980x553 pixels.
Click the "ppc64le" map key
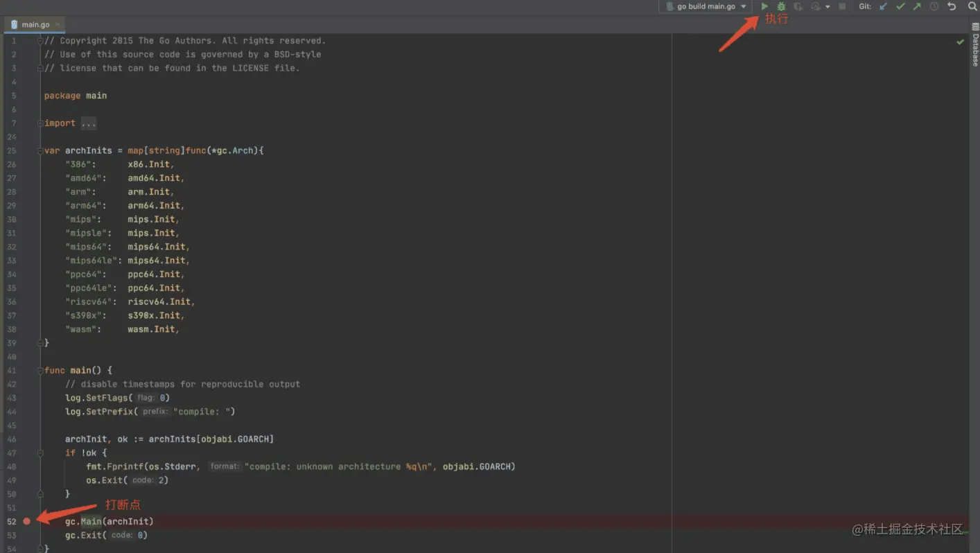pyautogui.click(x=89, y=288)
